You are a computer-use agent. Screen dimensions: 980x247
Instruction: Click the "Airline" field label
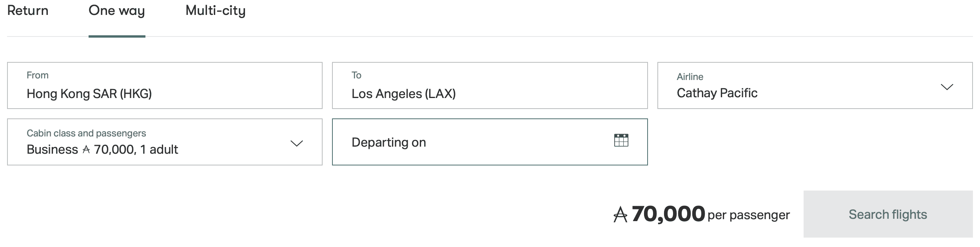[690, 77]
